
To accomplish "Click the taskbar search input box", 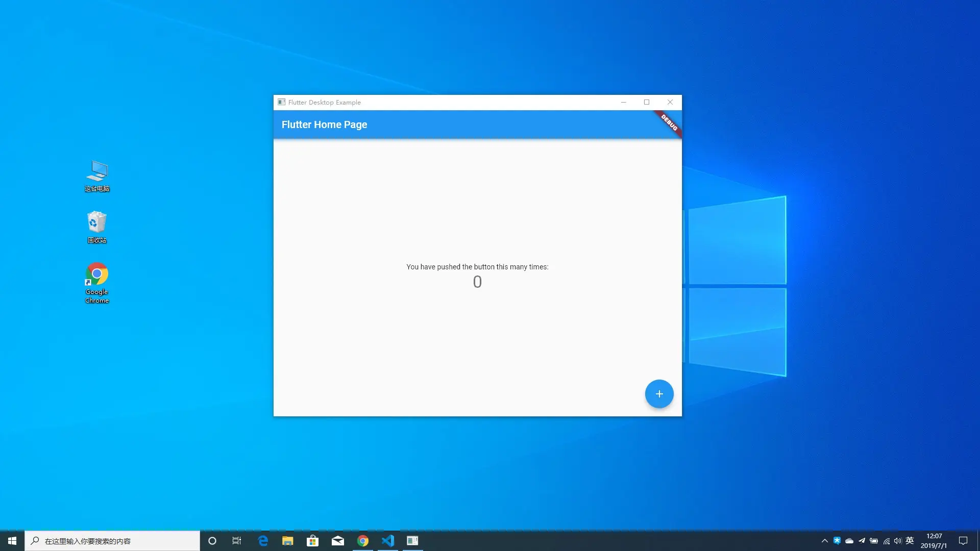I will coord(112,541).
